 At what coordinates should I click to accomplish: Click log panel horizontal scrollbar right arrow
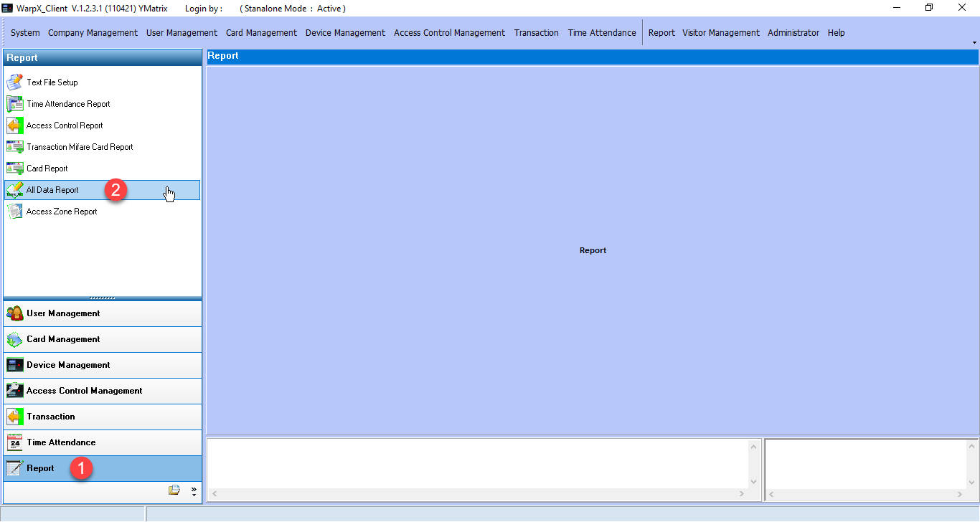[742, 494]
